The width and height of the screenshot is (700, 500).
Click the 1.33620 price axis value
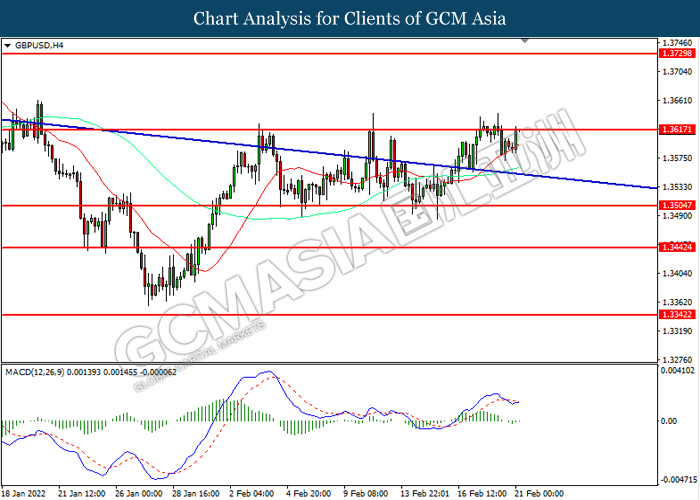pos(677,302)
